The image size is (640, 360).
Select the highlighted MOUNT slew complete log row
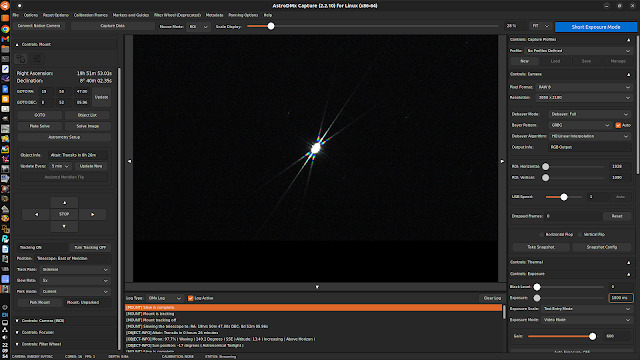point(313,308)
